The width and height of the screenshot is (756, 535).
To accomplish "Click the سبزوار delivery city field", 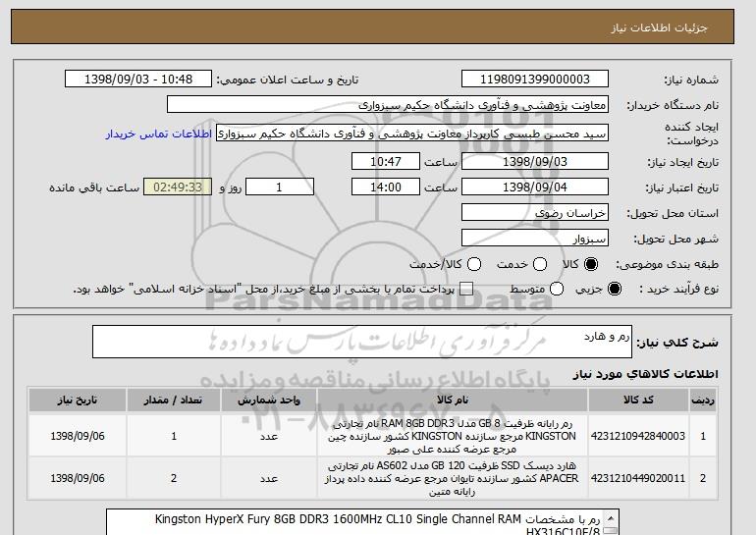I will [535, 239].
